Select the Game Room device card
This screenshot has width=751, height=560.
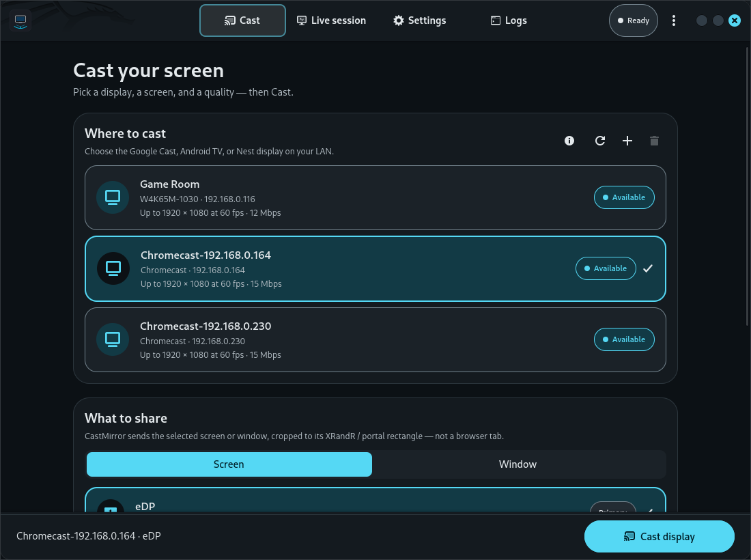click(375, 197)
